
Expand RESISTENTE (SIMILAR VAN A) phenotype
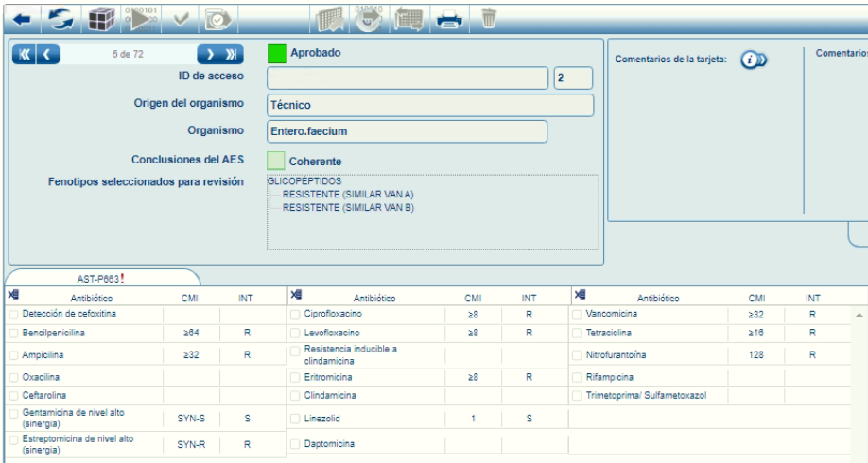[x=335, y=194]
